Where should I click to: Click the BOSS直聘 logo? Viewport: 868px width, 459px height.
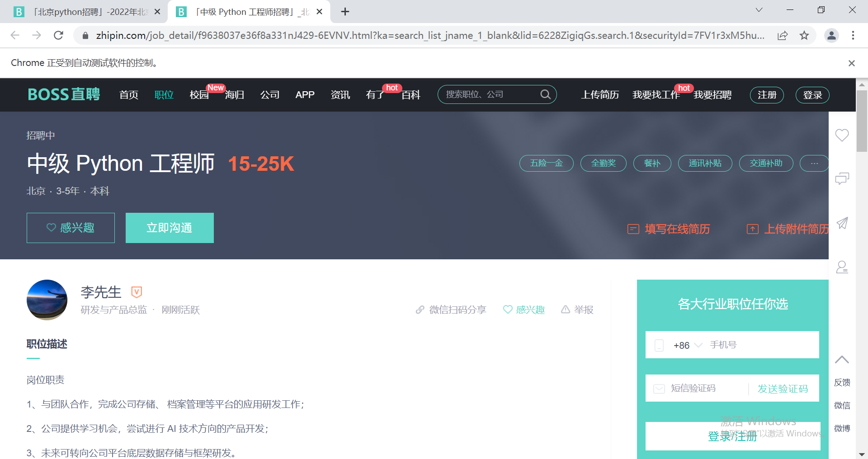(64, 94)
